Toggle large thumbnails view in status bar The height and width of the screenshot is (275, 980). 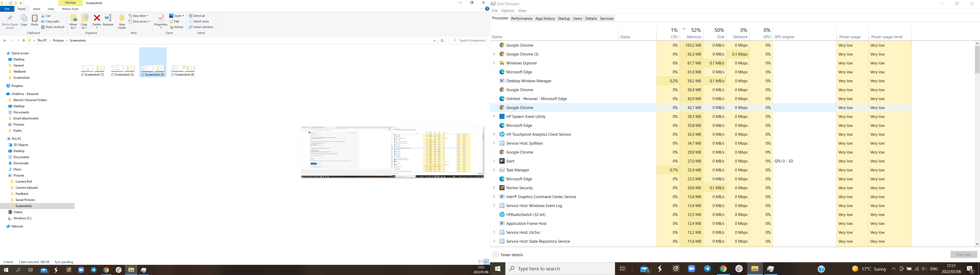tap(486, 262)
